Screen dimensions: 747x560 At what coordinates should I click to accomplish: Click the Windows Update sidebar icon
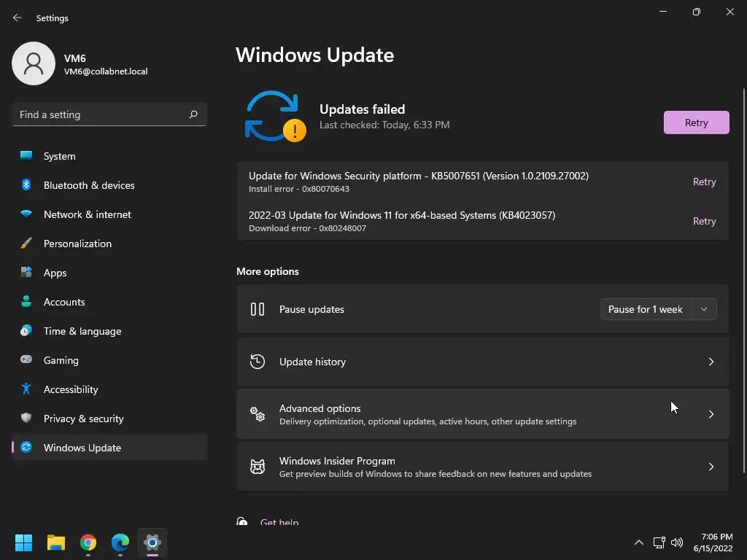26,447
